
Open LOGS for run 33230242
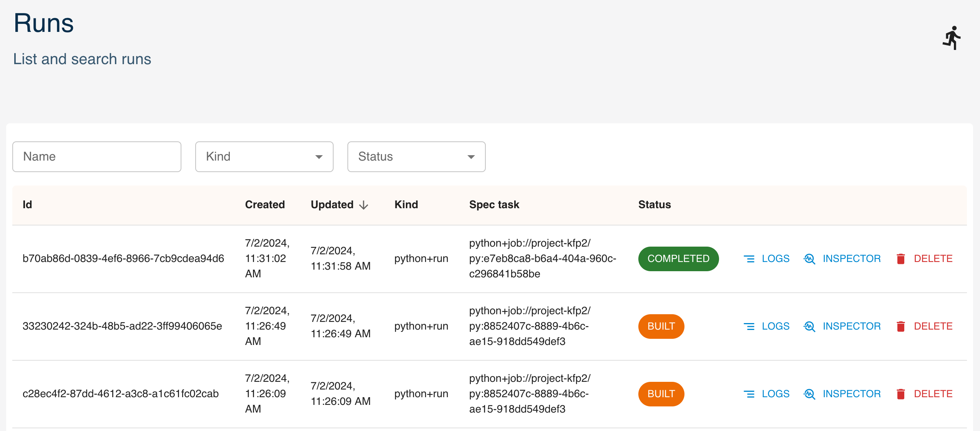tap(775, 327)
